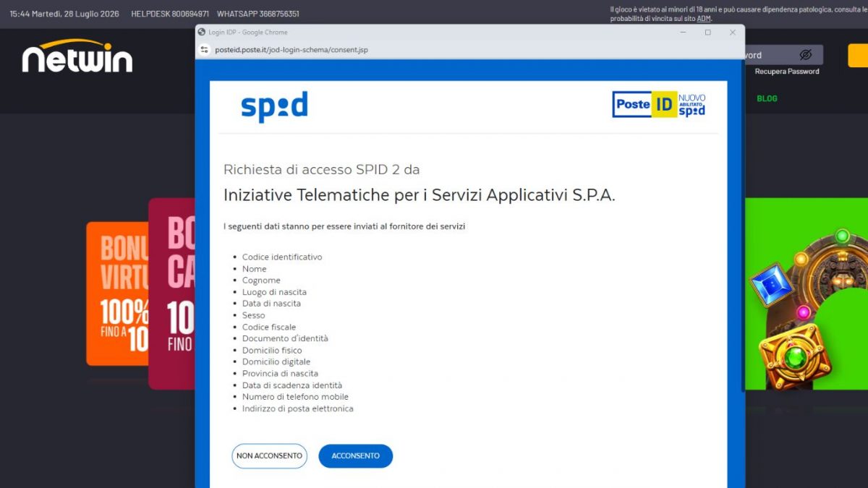Click 'Sesso' list item
The image size is (868, 488).
254,315
